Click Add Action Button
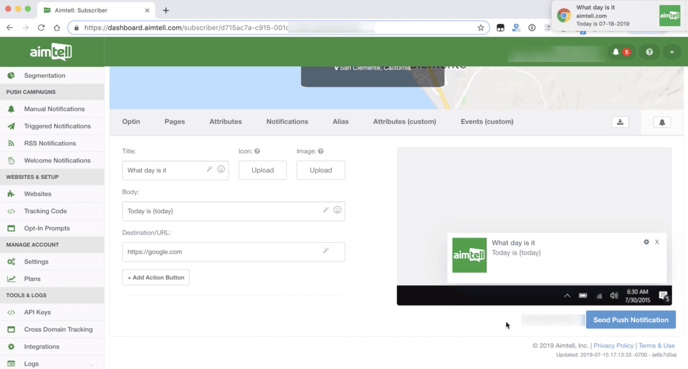Viewport: 688px width, 369px height. point(156,277)
